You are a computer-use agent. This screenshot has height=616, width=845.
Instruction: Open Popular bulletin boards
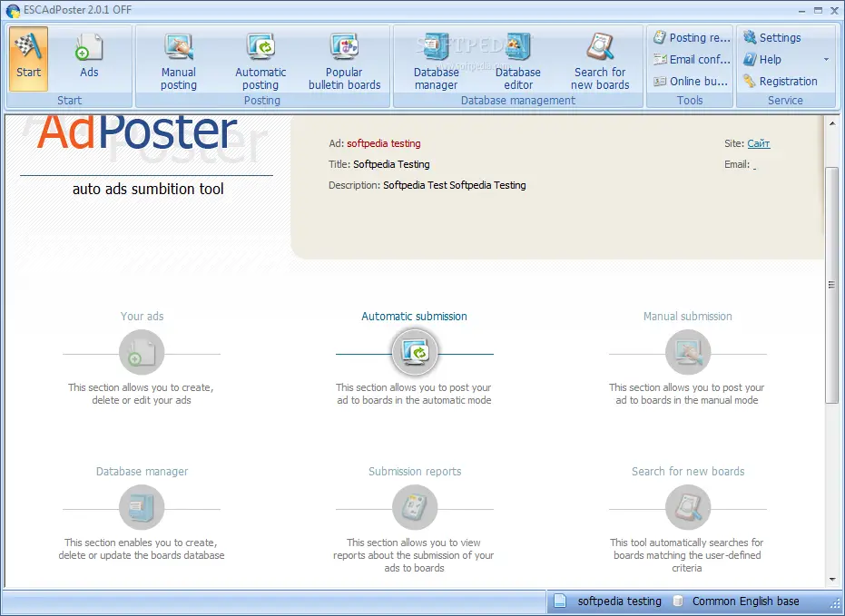[344, 62]
